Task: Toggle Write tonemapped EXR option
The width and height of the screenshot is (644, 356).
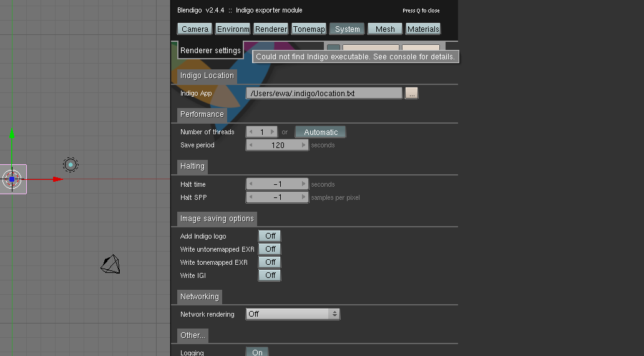Action: pos(270,262)
